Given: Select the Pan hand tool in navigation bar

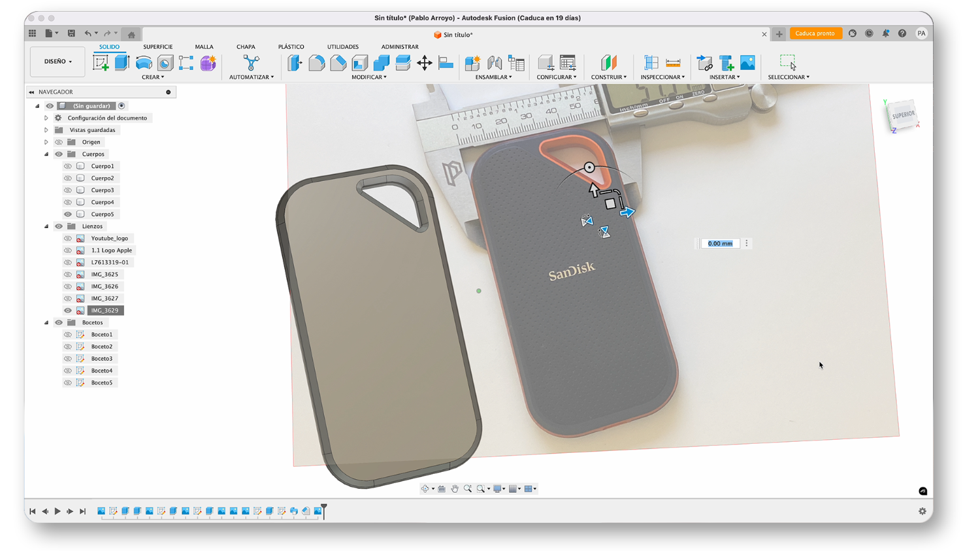Looking at the screenshot, I should coord(455,489).
